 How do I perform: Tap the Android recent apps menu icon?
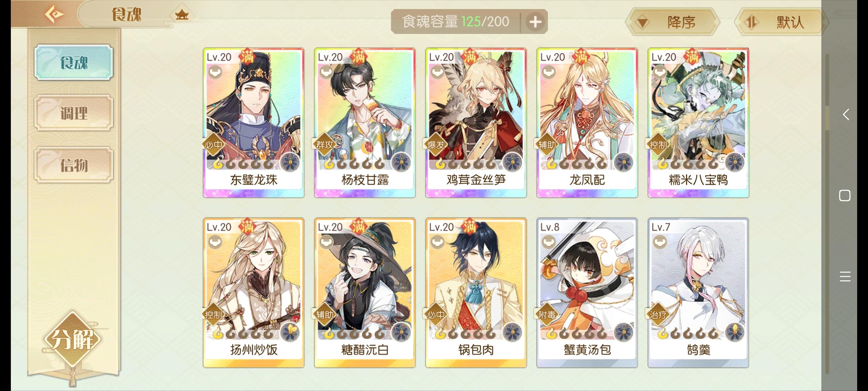pyautogui.click(x=845, y=277)
